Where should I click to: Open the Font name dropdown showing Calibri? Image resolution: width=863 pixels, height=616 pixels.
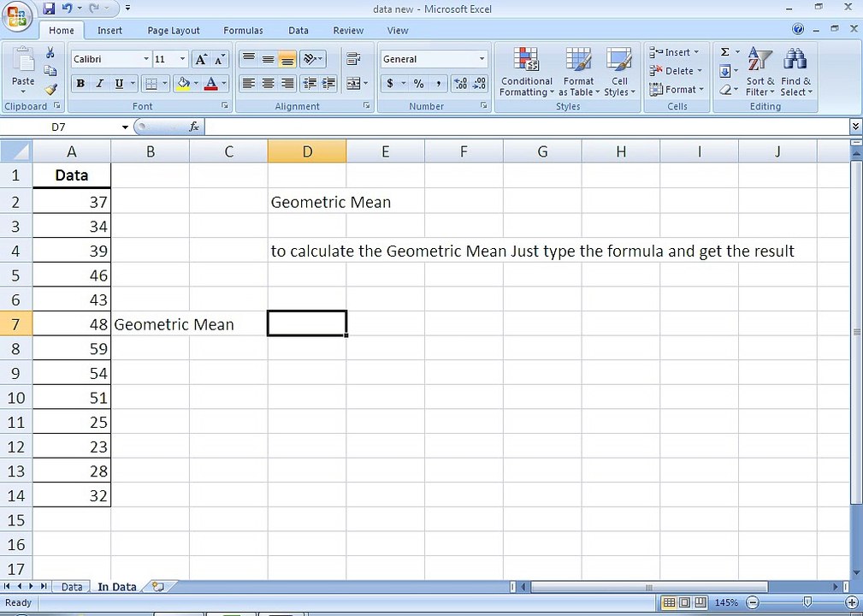[146, 59]
